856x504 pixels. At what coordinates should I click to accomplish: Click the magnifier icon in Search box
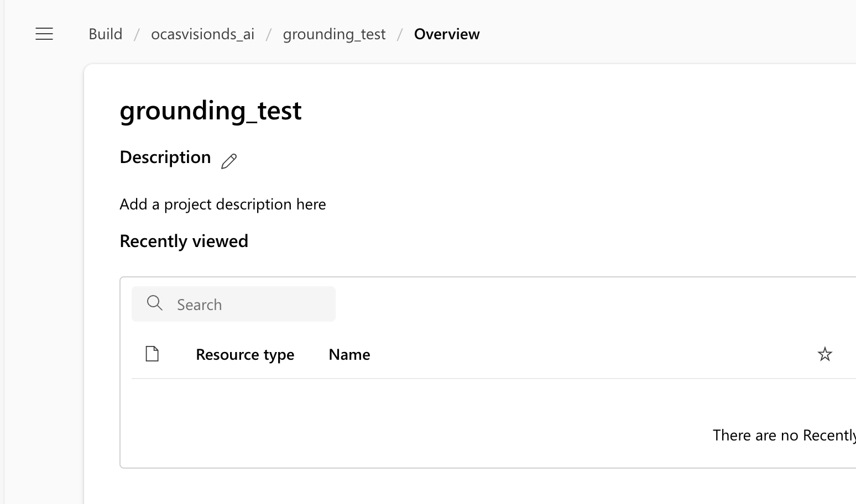155,303
